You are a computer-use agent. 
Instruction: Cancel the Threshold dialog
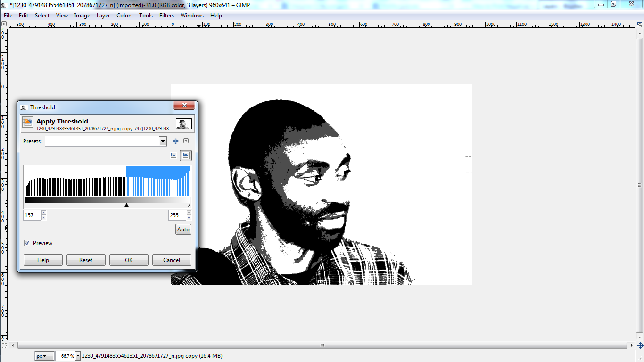[x=172, y=260]
